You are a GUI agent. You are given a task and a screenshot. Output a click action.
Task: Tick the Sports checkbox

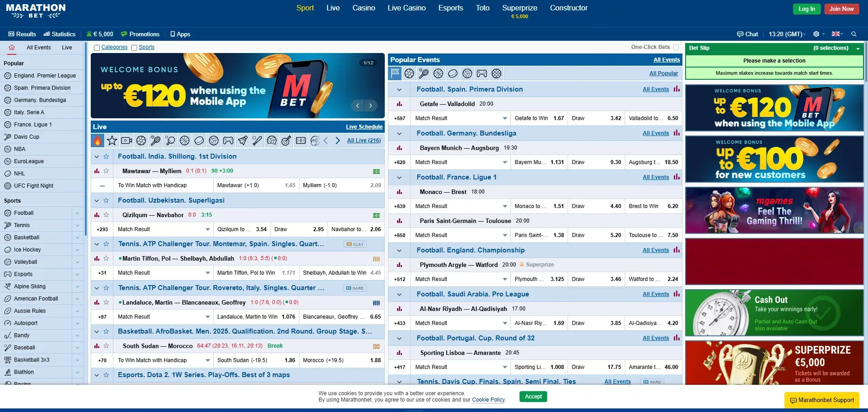pos(134,48)
